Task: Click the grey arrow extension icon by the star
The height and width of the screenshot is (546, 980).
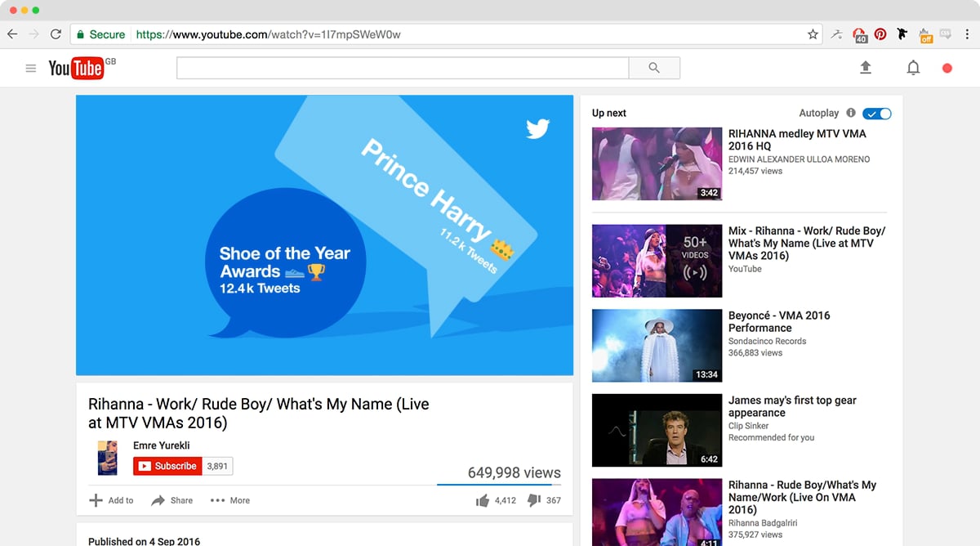Action: [x=836, y=34]
